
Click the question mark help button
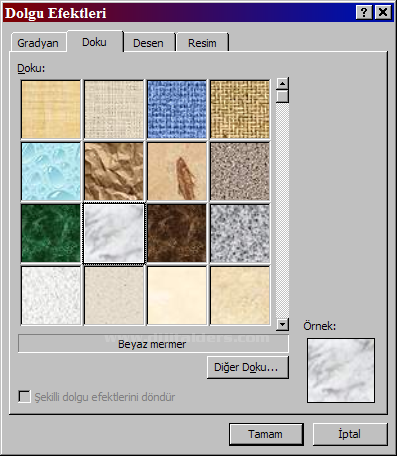tap(364, 13)
